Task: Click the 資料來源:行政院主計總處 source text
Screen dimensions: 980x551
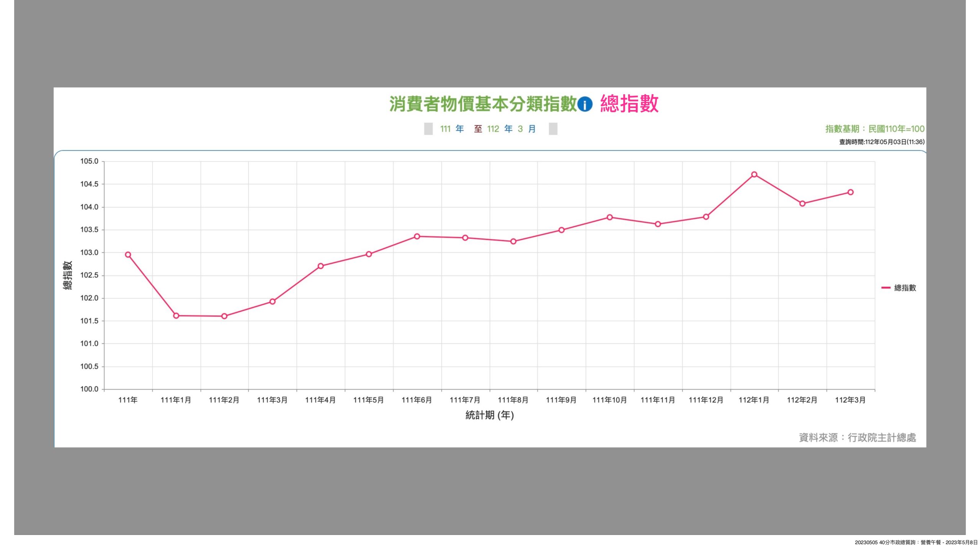Action: click(x=857, y=437)
